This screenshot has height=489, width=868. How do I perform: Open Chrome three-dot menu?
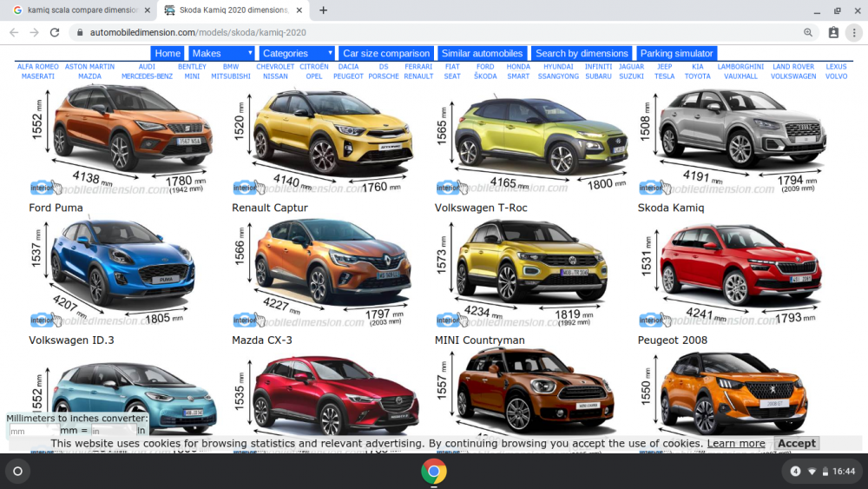pyautogui.click(x=854, y=33)
